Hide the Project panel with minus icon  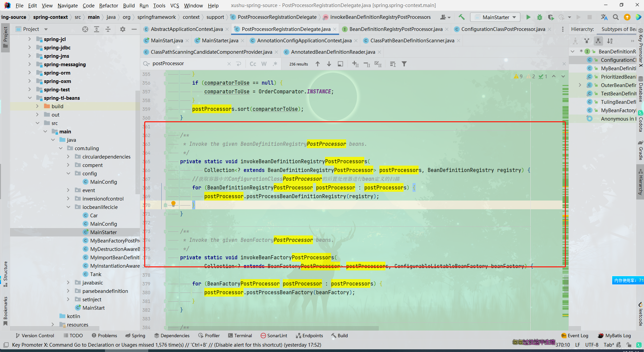[134, 29]
